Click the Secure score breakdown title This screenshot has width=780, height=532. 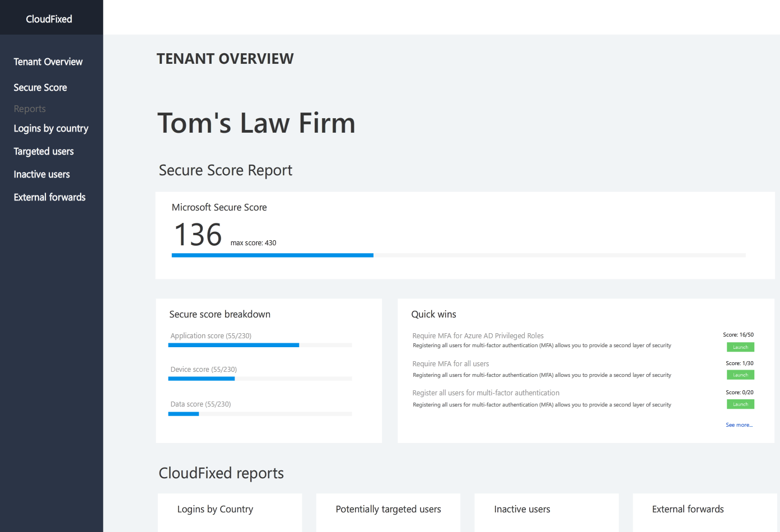(x=220, y=314)
